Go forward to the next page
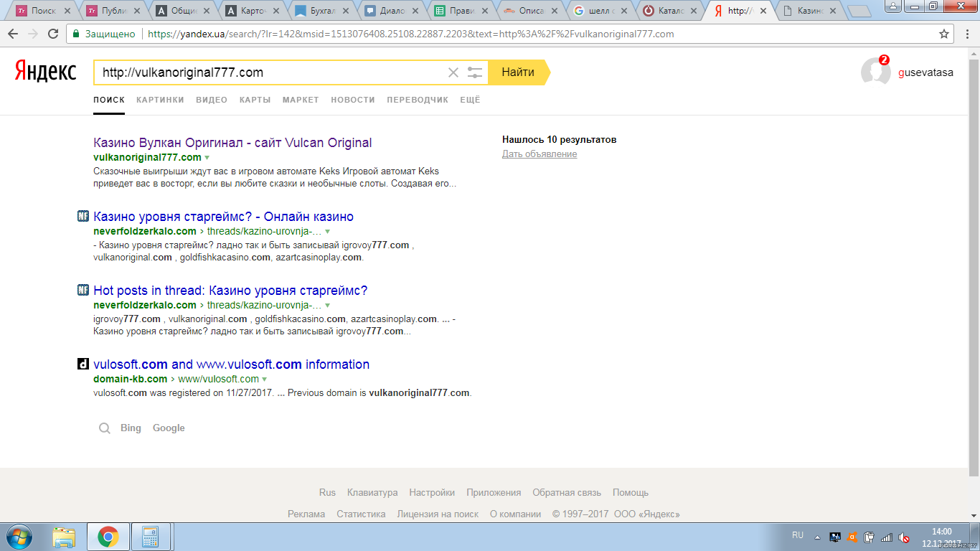The height and width of the screenshot is (551, 980). (33, 34)
